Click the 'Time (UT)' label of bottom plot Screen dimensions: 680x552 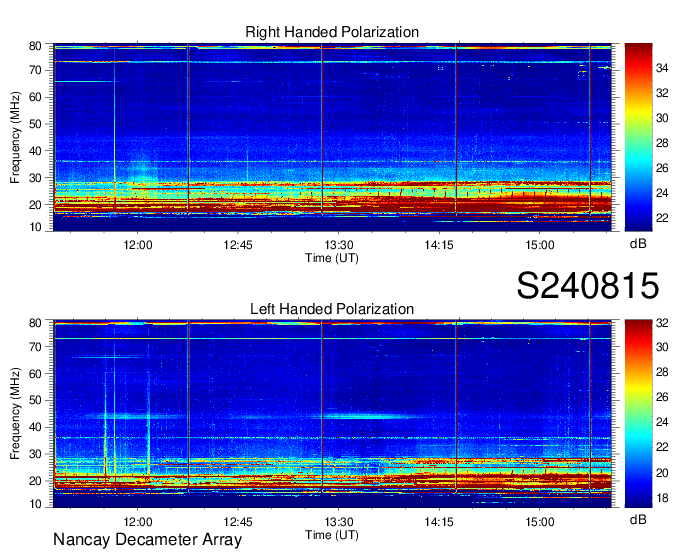(332, 535)
